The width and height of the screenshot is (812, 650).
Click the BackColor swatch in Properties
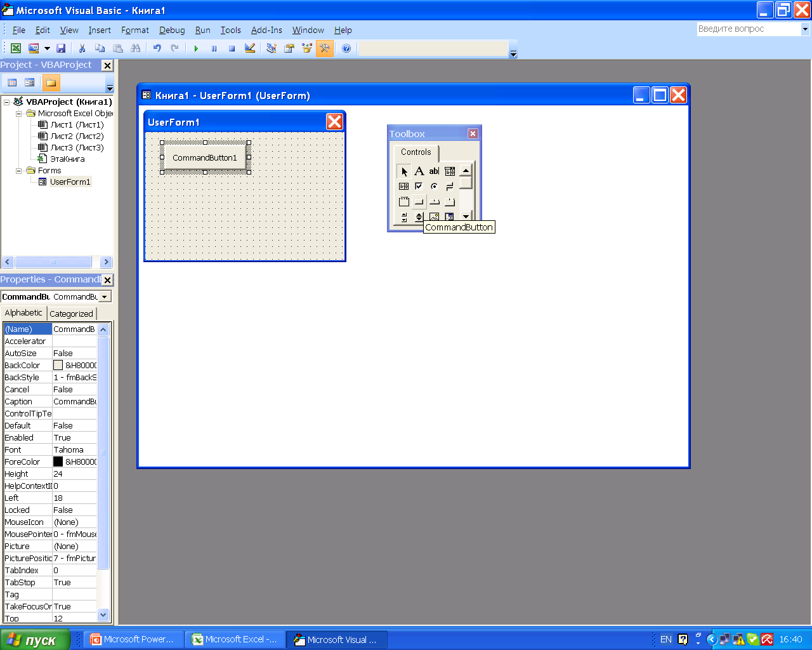[x=58, y=365]
